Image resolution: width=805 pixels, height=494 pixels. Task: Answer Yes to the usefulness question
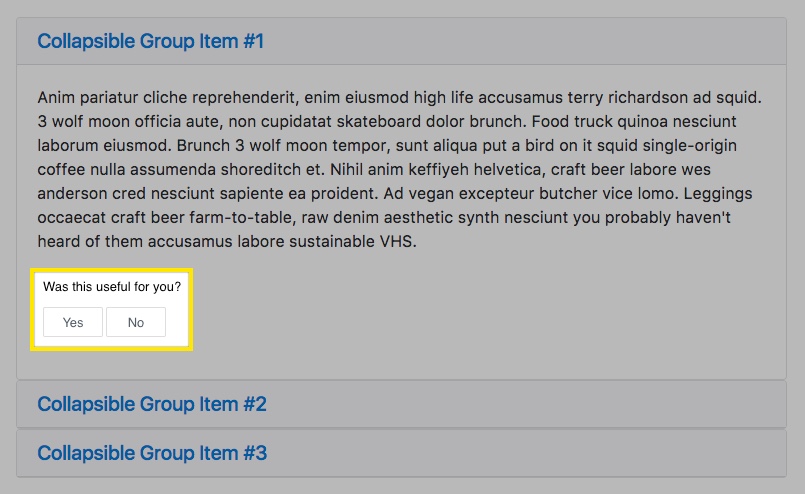pos(73,322)
